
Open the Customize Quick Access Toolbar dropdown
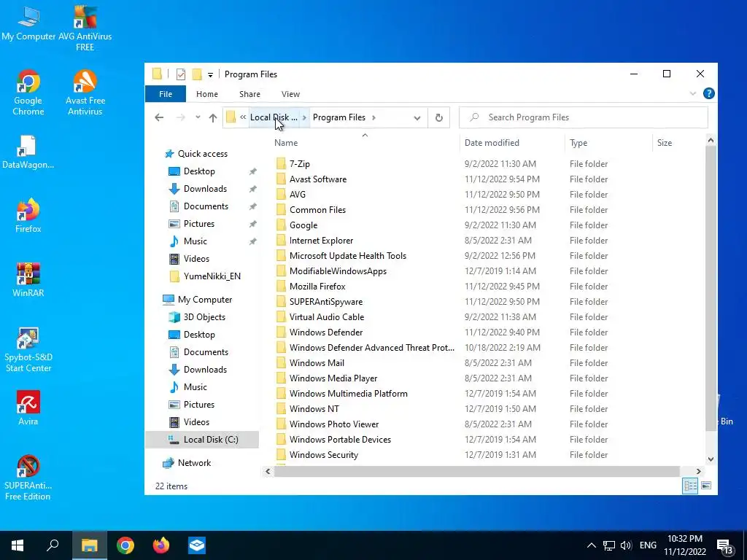(x=210, y=75)
